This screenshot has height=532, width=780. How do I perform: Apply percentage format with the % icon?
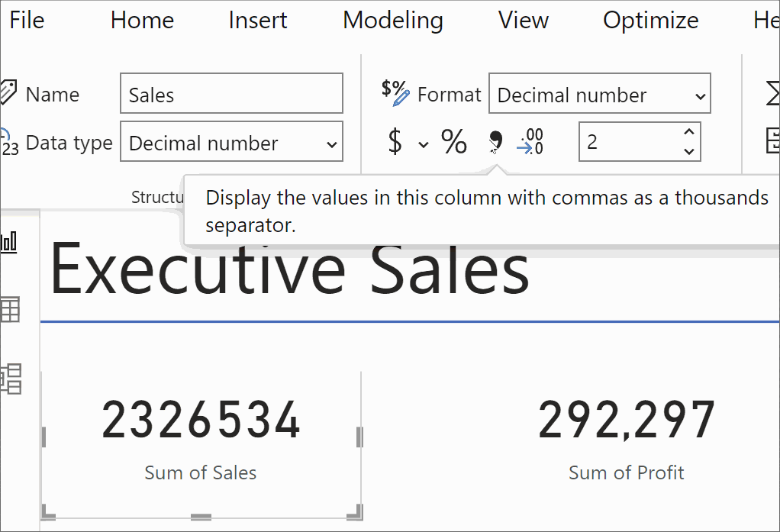point(453,142)
